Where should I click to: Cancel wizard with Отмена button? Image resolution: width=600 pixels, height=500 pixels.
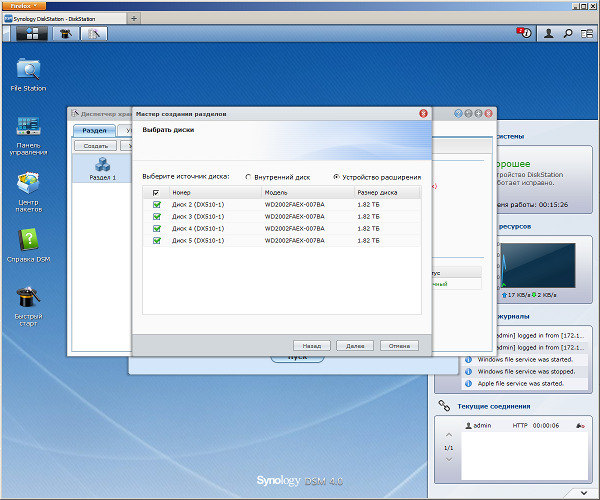(x=399, y=345)
